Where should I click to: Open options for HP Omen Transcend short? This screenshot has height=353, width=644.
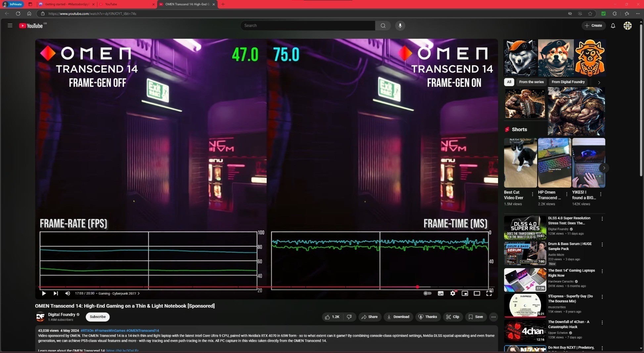coord(567,194)
